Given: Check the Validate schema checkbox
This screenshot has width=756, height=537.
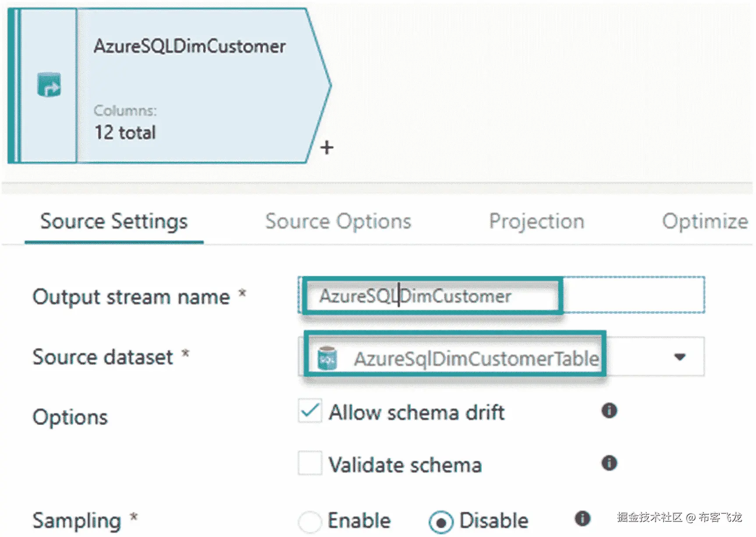Looking at the screenshot, I should coord(310,463).
